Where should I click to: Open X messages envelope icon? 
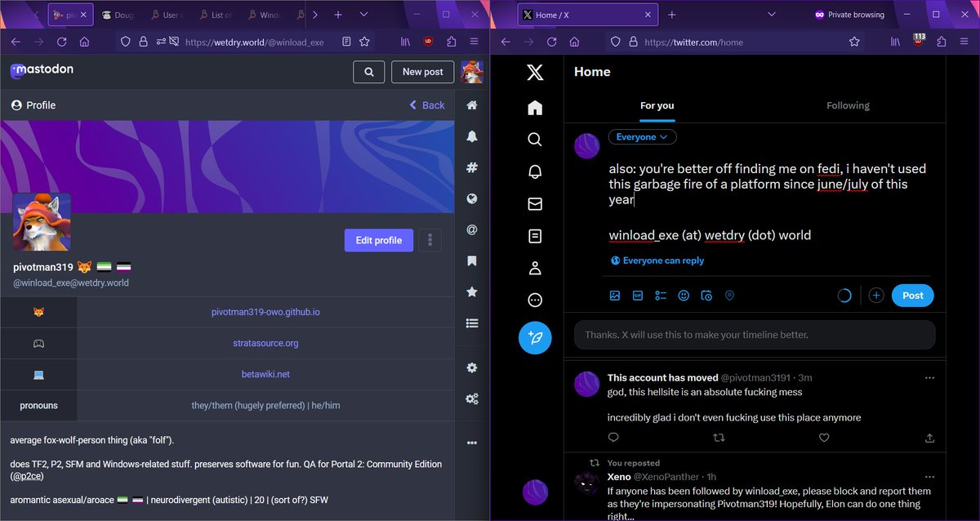(x=535, y=204)
